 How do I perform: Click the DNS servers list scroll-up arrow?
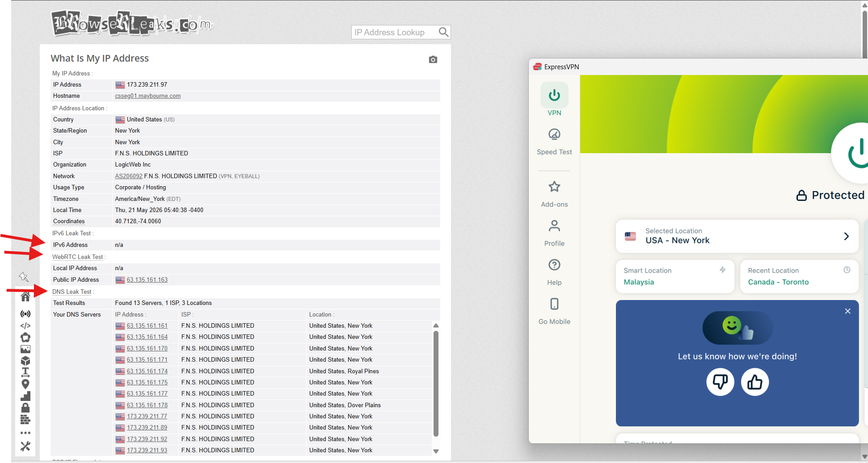coord(436,326)
